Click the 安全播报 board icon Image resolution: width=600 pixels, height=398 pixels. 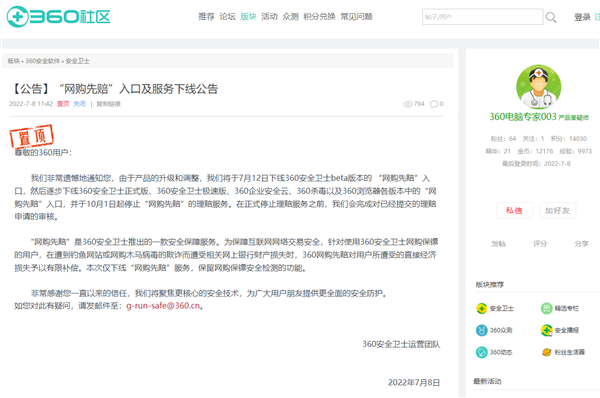pyautogui.click(x=546, y=330)
